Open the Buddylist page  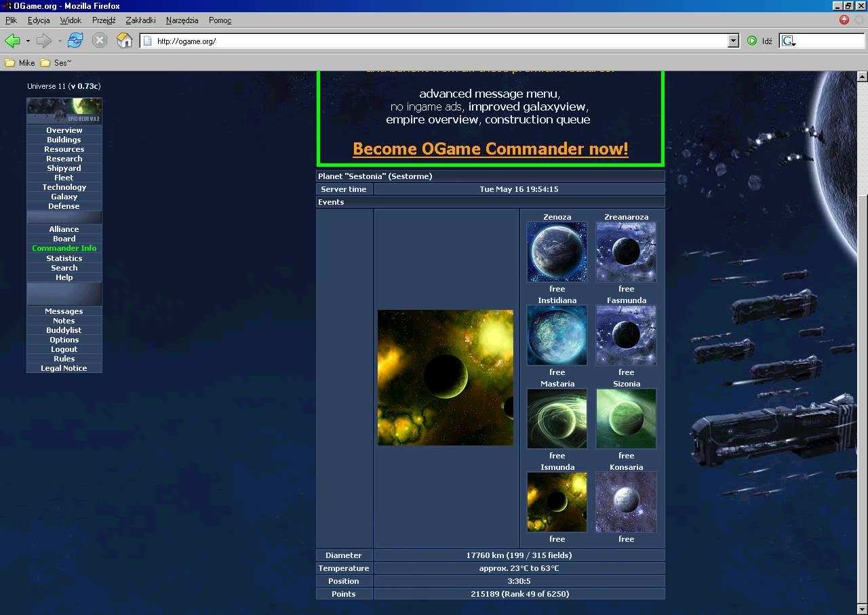tap(64, 330)
